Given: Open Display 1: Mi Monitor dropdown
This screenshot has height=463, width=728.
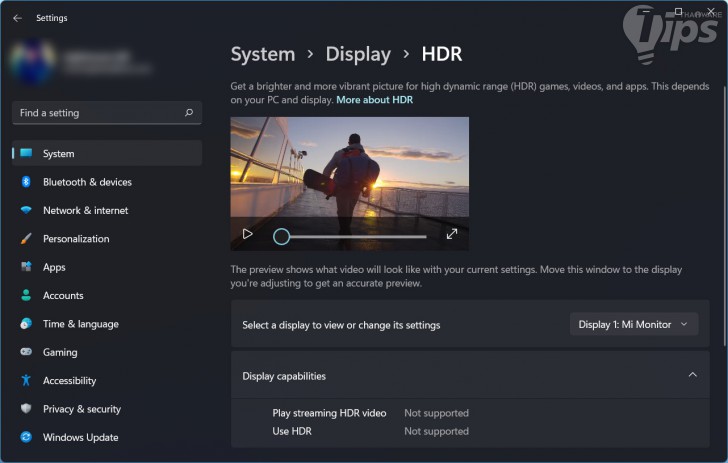Looking at the screenshot, I should pos(634,324).
